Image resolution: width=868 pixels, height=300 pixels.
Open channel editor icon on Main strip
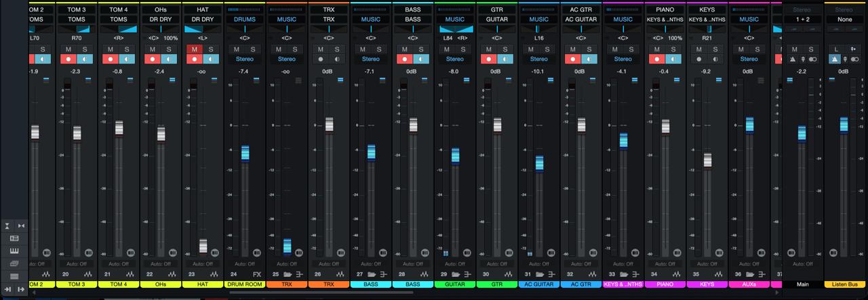791,253
